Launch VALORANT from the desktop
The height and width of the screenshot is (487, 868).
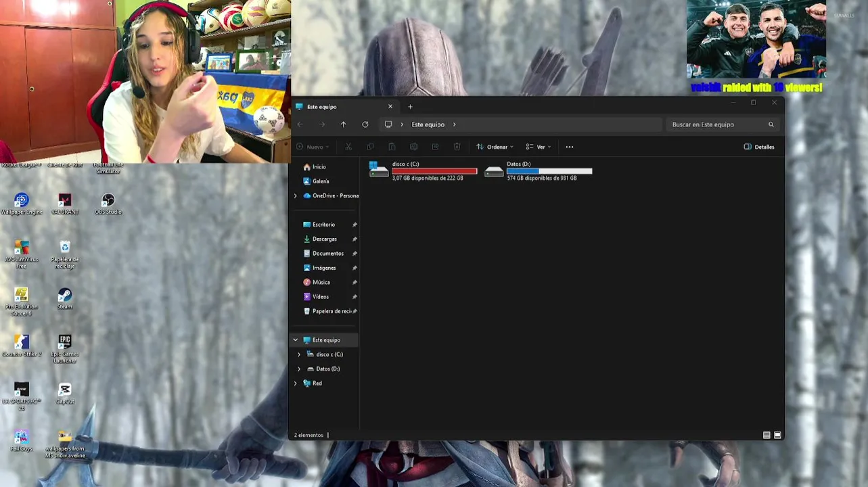click(65, 204)
